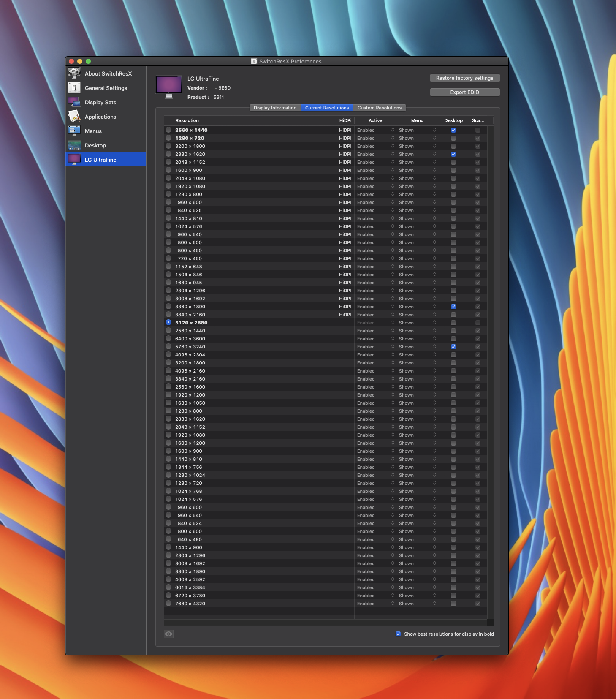Viewport: 616px width, 699px height.
Task: Select the HiDPI 720 × 450 row
Action: coord(326,258)
